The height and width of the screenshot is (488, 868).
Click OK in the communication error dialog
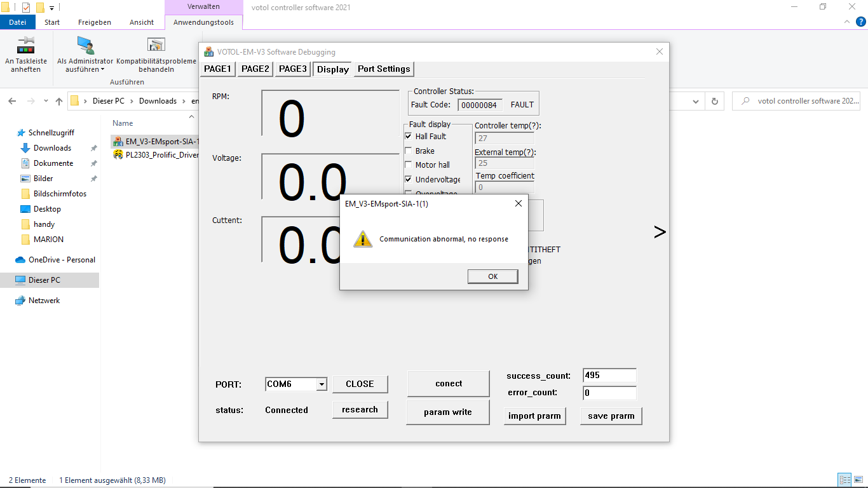coord(492,276)
